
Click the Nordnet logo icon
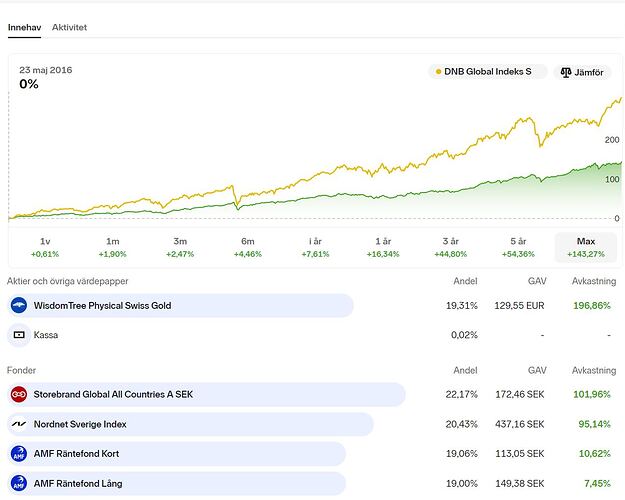19,424
